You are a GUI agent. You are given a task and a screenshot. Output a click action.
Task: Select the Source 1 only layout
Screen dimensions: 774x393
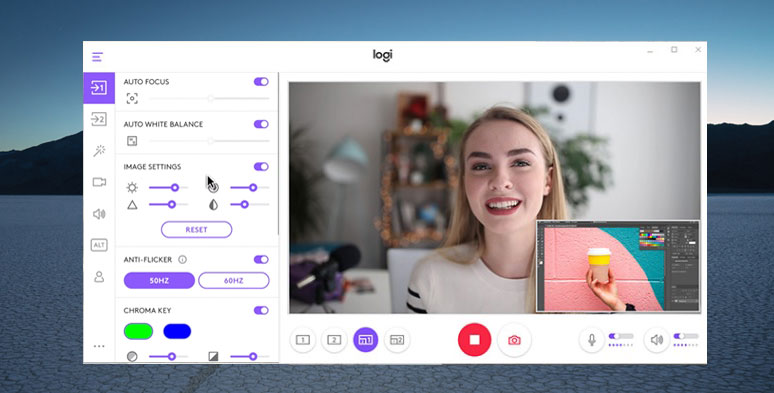(x=303, y=340)
